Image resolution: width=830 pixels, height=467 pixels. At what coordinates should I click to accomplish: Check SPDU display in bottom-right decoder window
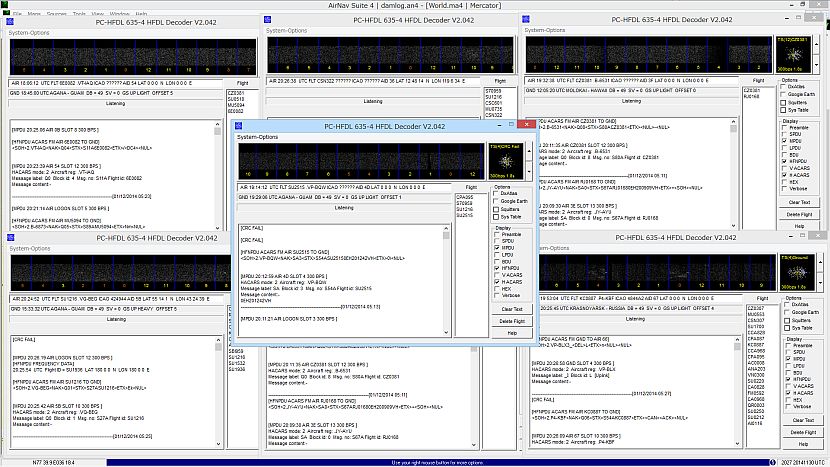788,352
